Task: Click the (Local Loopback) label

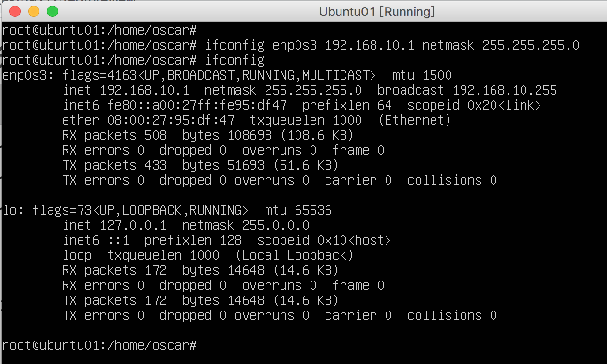Action: [294, 256]
